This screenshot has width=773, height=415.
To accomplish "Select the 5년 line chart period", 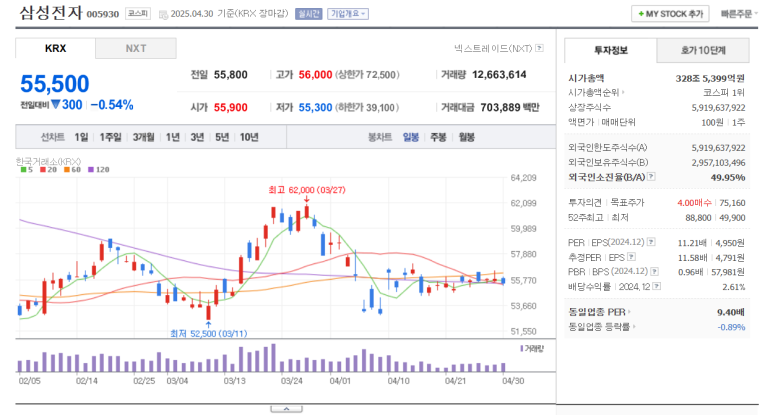I will point(222,137).
